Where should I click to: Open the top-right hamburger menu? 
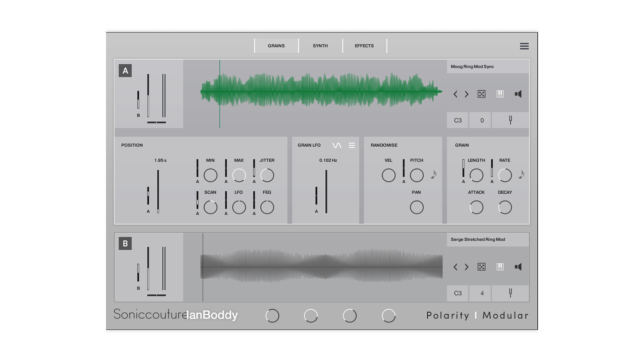(524, 46)
